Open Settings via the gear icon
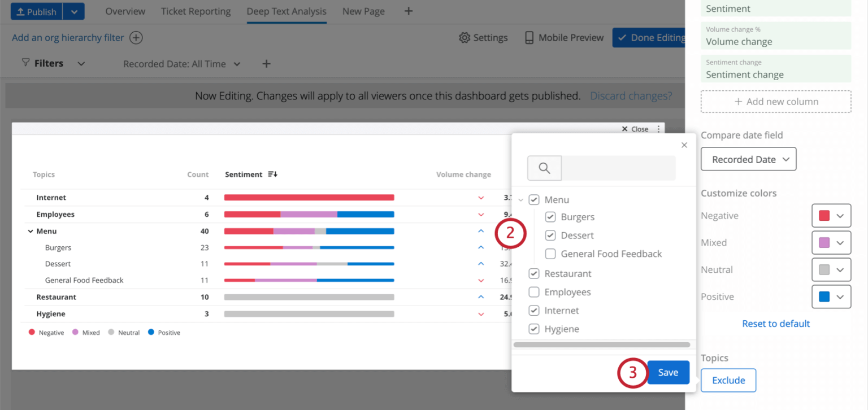The image size is (868, 410). 465,38
